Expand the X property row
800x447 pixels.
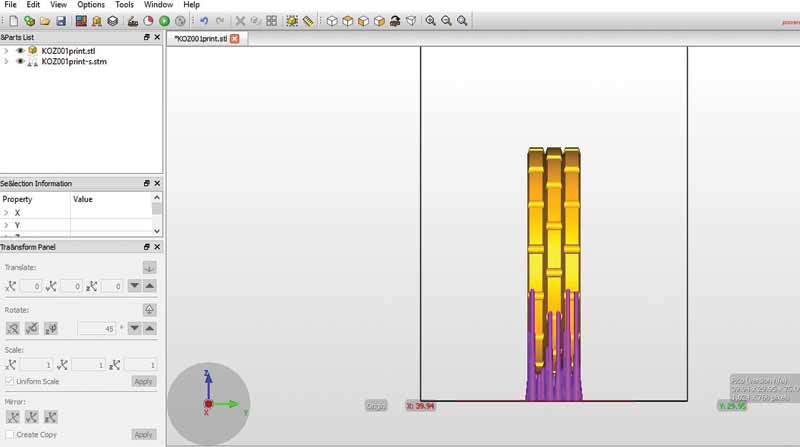click(6, 213)
